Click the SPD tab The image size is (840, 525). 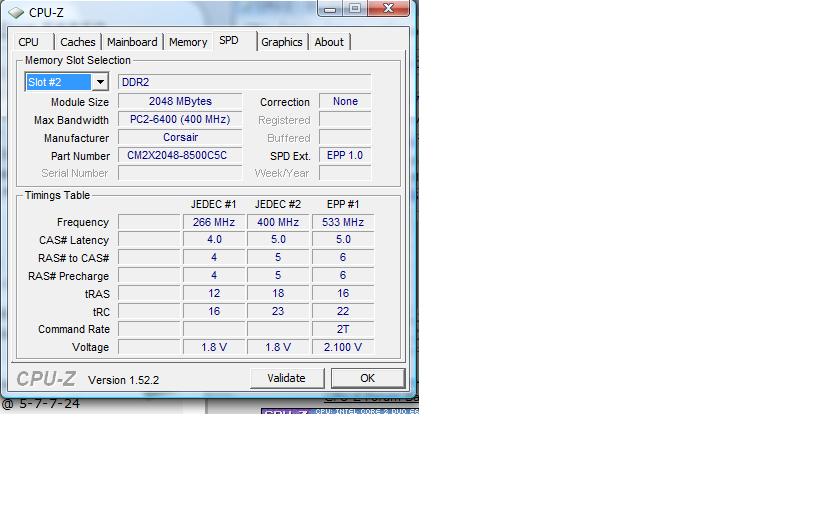[229, 40]
